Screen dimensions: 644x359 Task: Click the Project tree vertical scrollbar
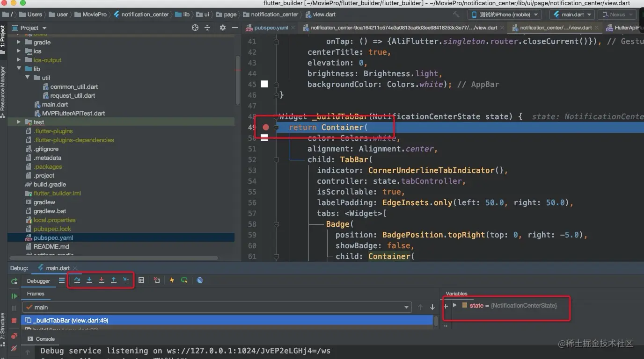coord(238,79)
